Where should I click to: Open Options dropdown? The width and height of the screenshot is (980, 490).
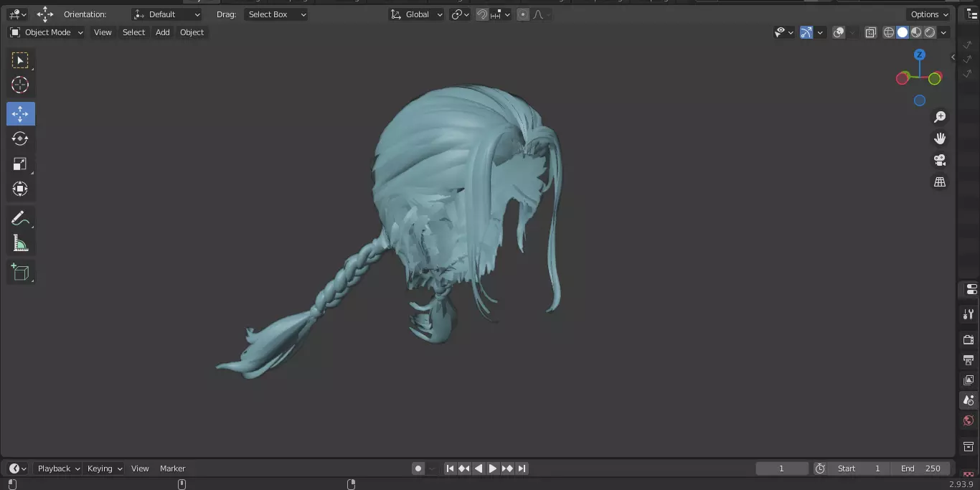(929, 14)
